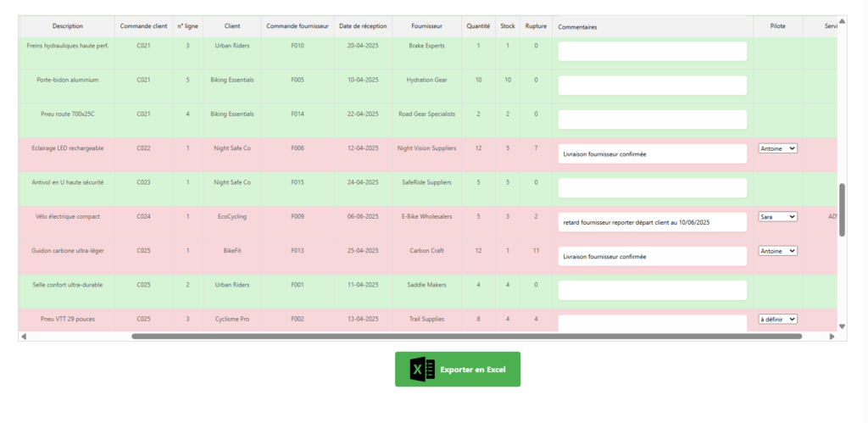Viewport: 868px width, 423px height.
Task: Click the horizontal scrollbar thumb
Action: [x=466, y=337]
